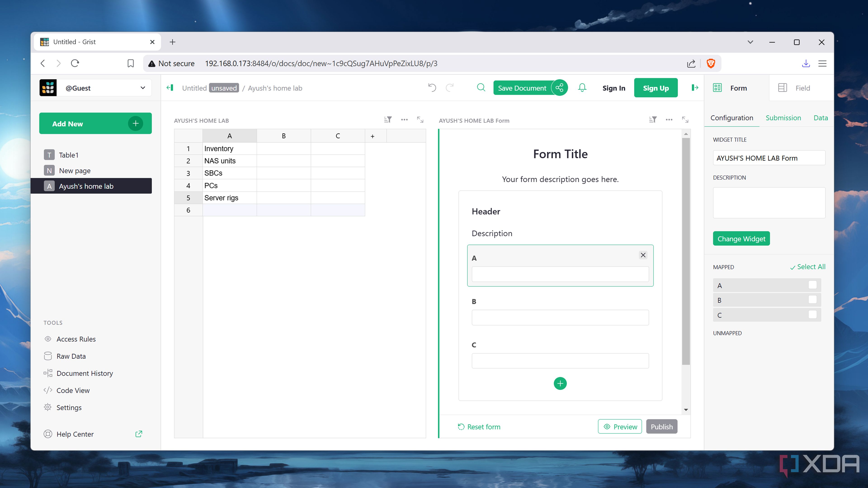Open three-dot menu of HOME LAB Form widget

click(x=669, y=120)
